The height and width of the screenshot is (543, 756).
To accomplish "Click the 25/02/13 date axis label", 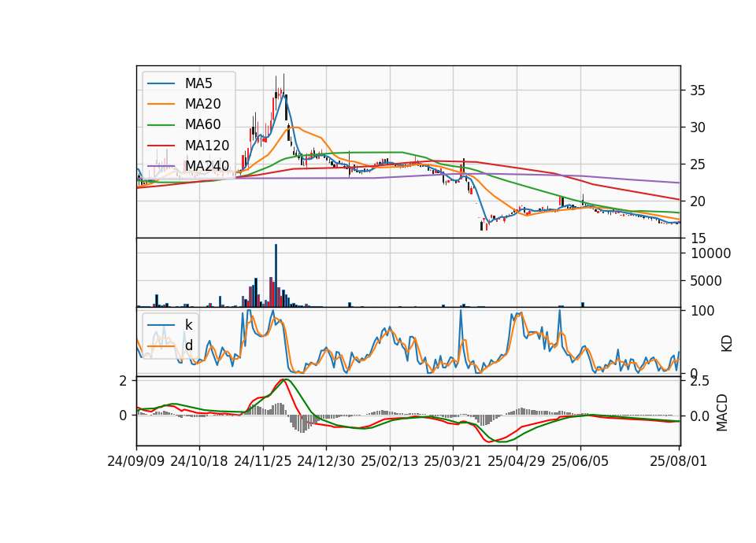I will coord(390,462).
